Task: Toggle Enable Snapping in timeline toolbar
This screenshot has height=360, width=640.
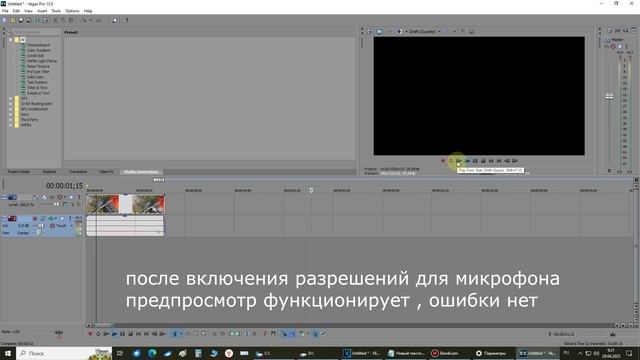Action: tap(284, 334)
